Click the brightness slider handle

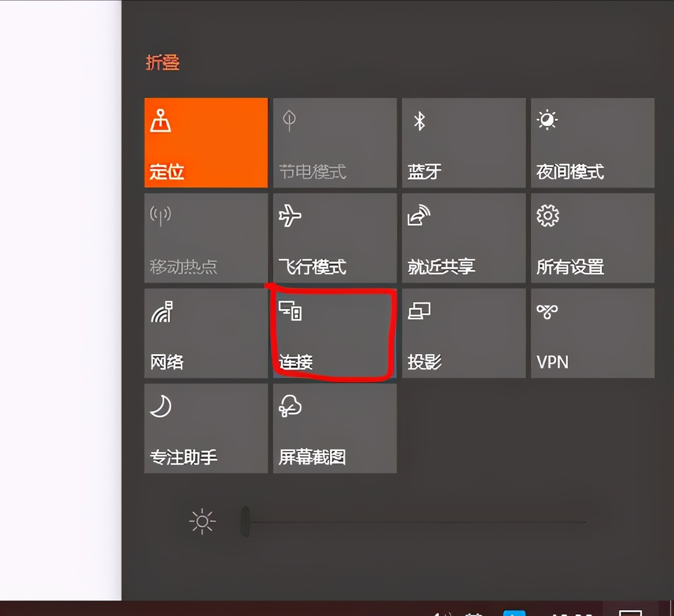coord(245,522)
